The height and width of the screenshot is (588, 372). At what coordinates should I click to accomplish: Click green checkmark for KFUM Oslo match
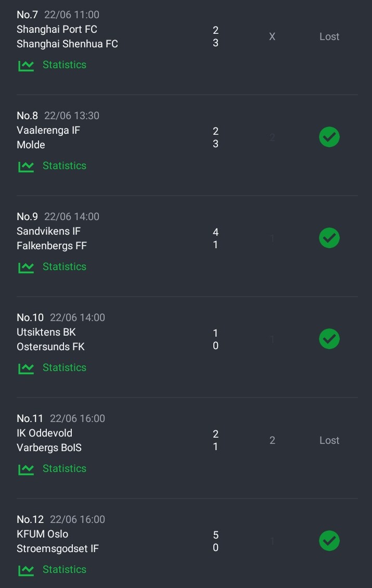coord(329,541)
